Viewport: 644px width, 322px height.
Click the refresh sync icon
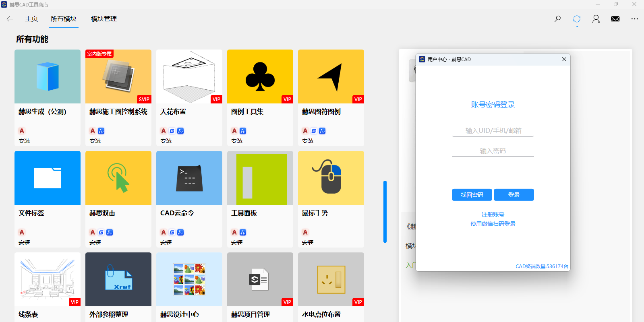577,19
